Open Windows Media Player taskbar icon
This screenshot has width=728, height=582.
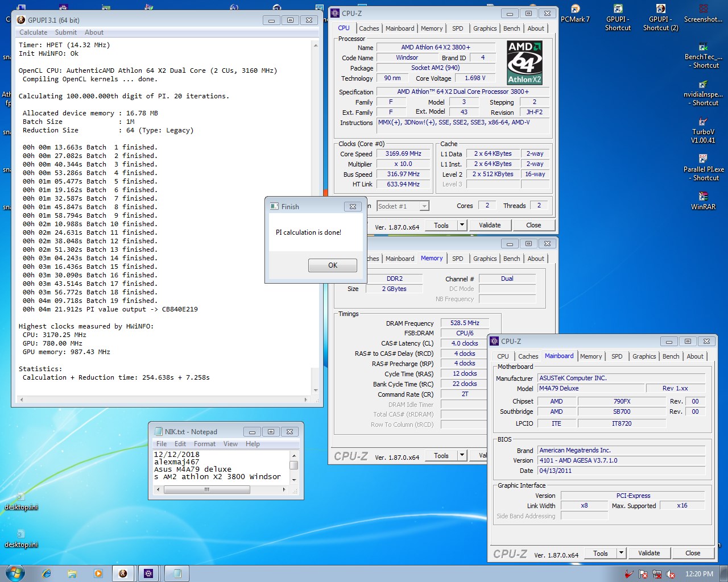coord(98,573)
